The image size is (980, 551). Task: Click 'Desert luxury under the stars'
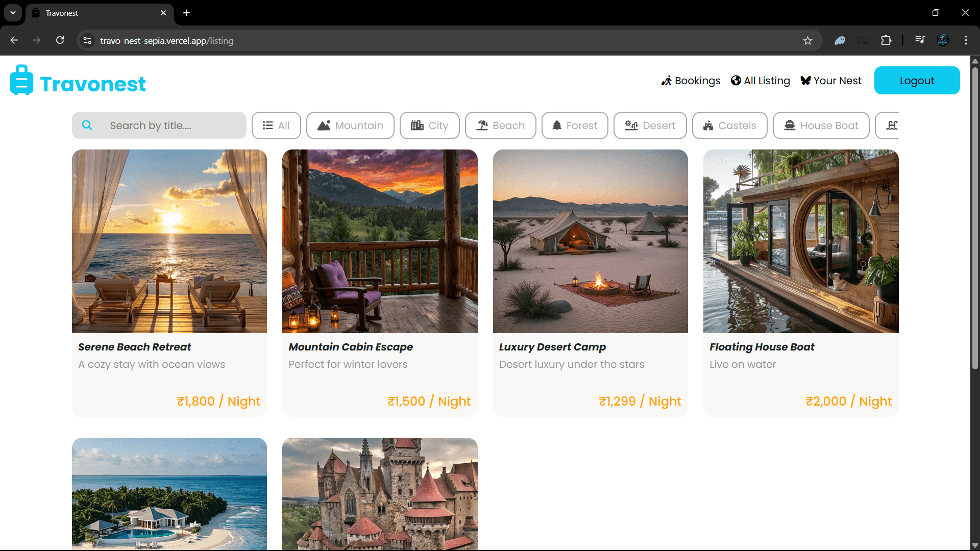click(572, 364)
